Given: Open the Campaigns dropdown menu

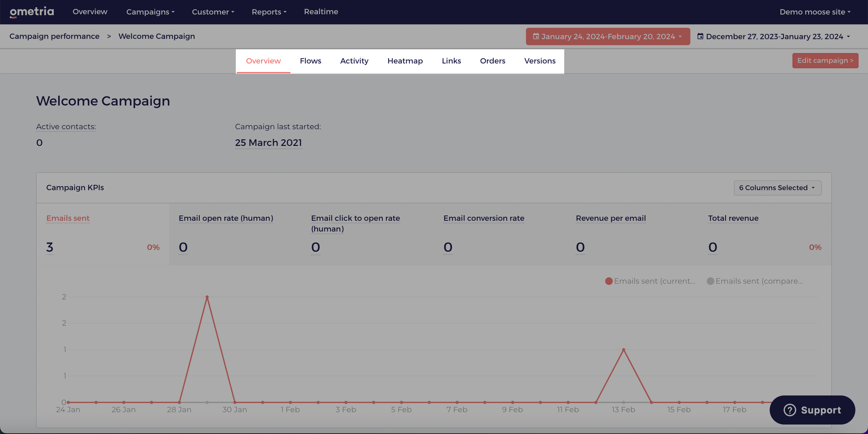Looking at the screenshot, I should coord(150,12).
